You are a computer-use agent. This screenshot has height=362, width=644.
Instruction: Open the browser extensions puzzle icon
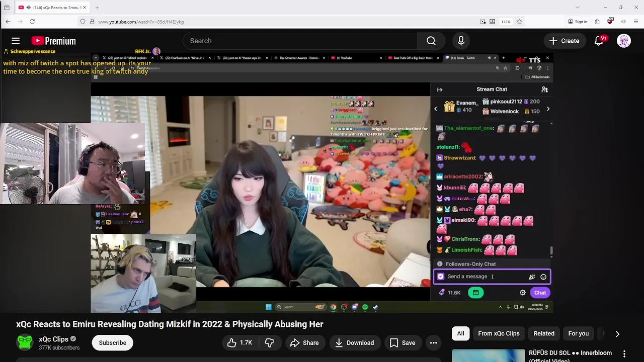597,22
